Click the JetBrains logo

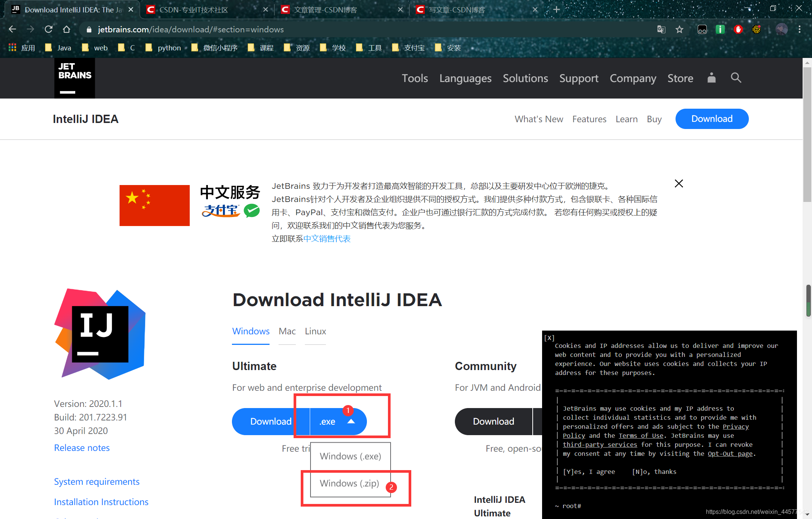(74, 78)
